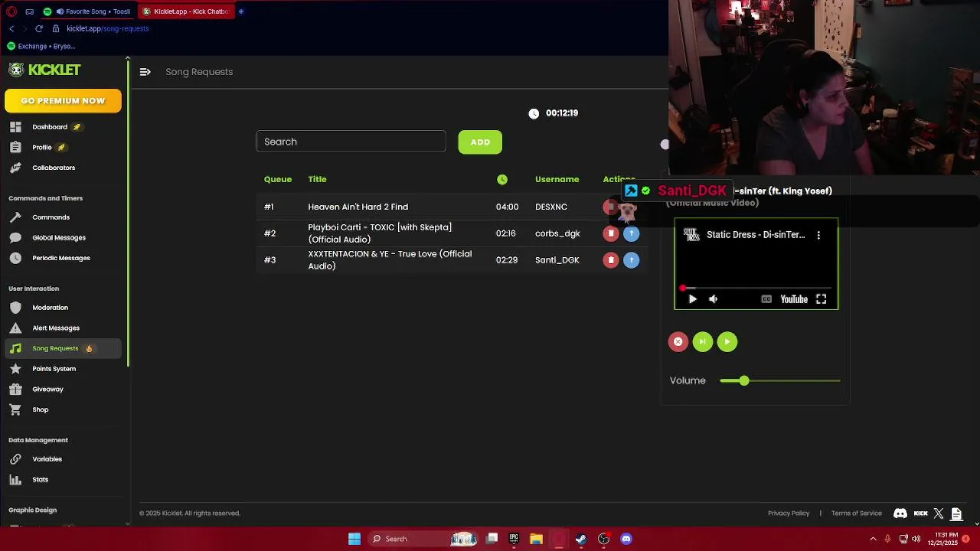Collapse the sidebar with menu toggle
This screenshot has width=980, height=551.
145,72
